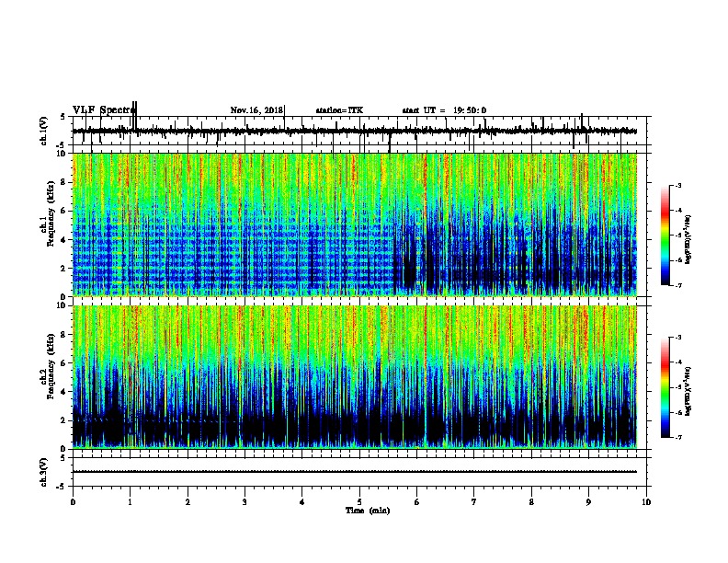The image size is (728, 563).
Task: Click the ch.1 spectrogram '4' kHz tick label
Action: coord(64,240)
